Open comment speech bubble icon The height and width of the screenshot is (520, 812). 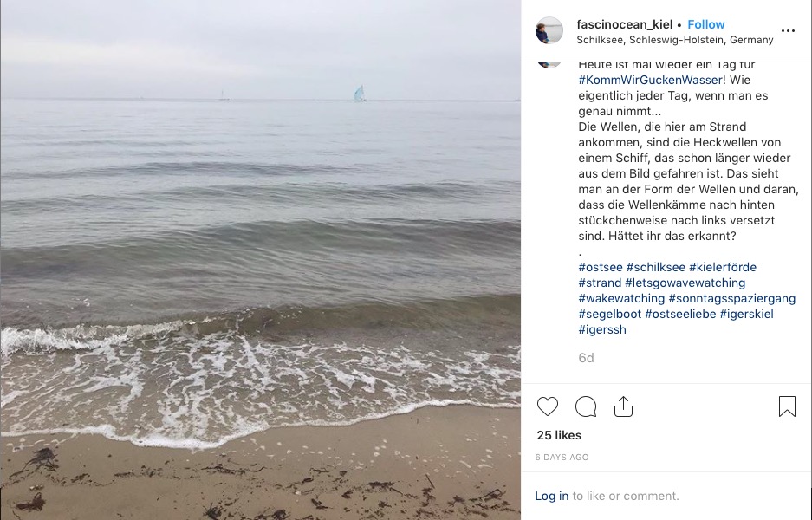586,406
